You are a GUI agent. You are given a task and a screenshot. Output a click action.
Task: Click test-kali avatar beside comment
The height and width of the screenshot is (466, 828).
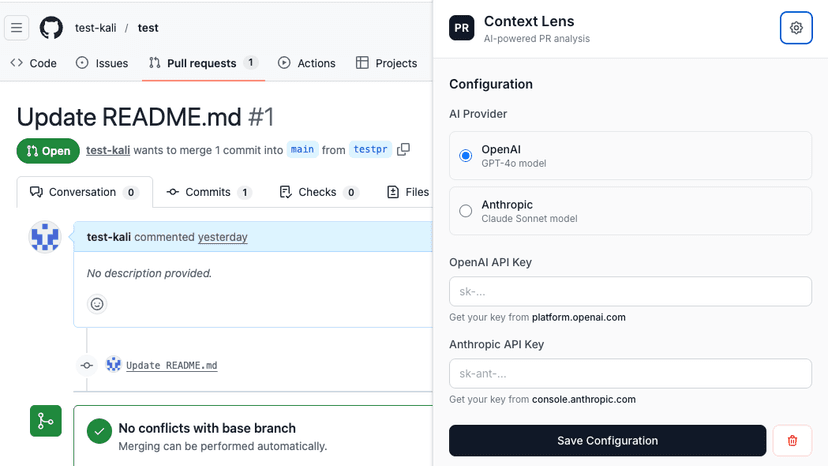coord(45,237)
